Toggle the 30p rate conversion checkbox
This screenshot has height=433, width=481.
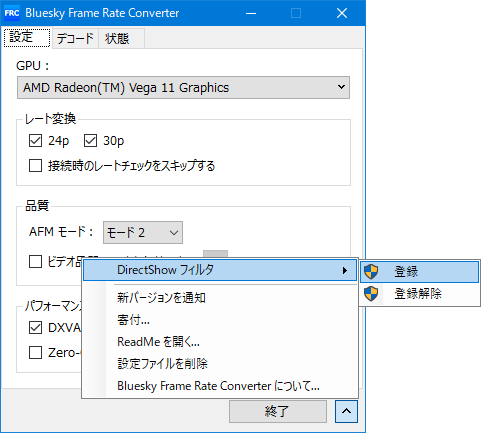(x=90, y=141)
